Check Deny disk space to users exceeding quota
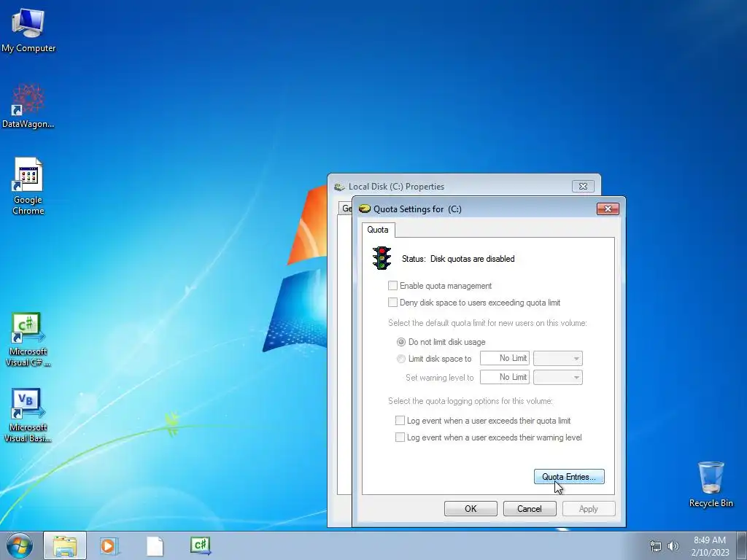 click(392, 303)
